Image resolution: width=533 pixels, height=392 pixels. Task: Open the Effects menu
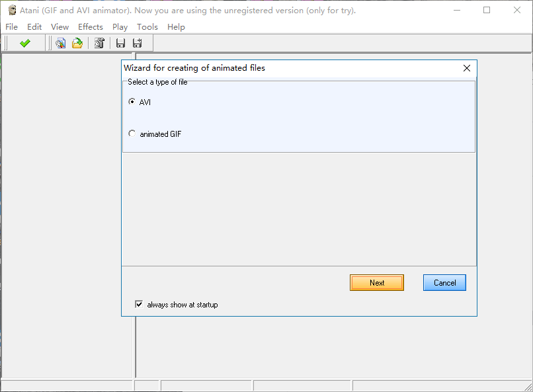click(x=91, y=27)
